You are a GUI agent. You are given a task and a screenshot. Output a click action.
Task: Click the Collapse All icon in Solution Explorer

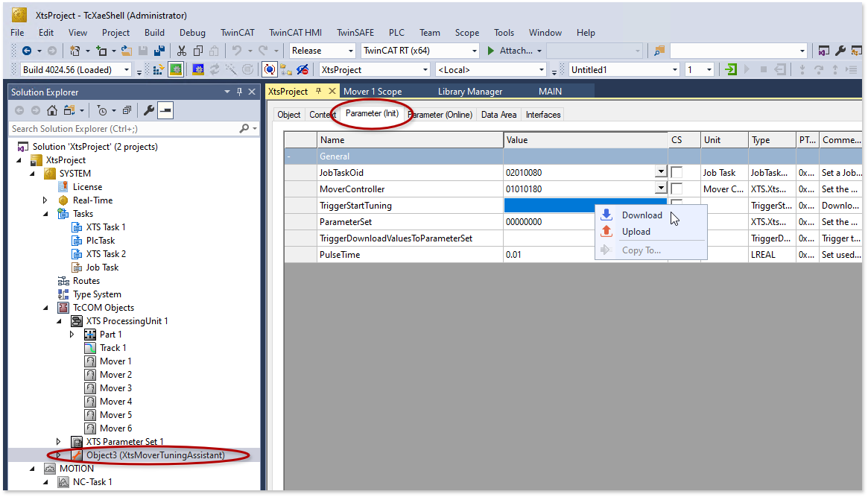coord(127,111)
